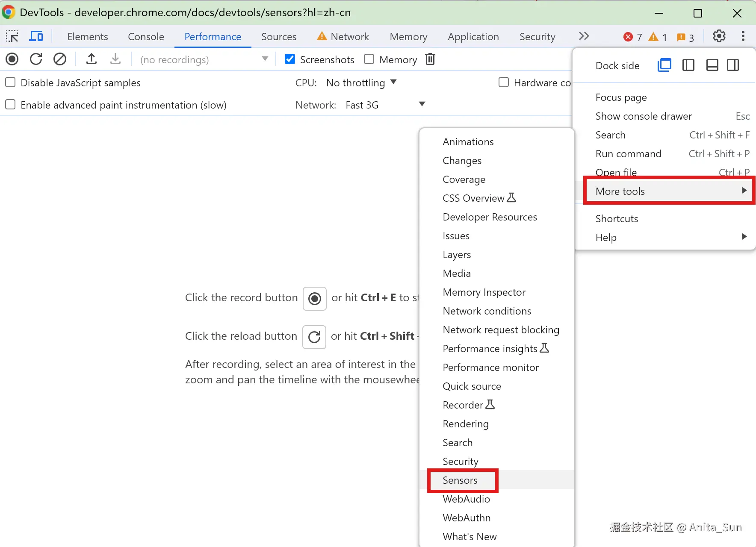Screen dimensions: 756x547
Task: Toggle the device toolbar icon
Action: (36, 36)
